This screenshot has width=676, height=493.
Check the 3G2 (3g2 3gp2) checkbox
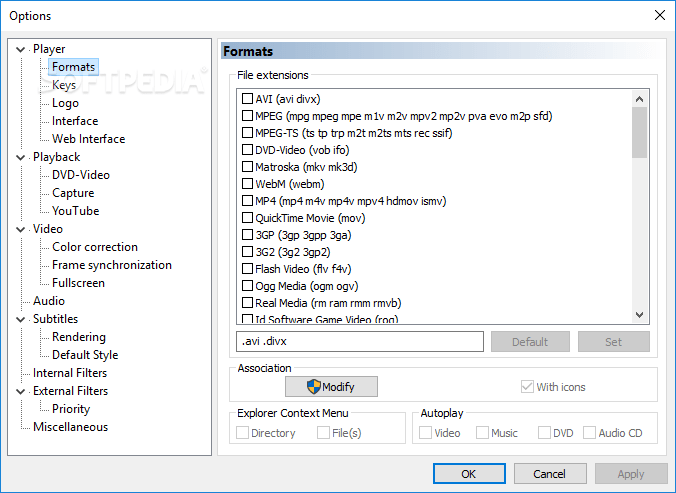247,252
